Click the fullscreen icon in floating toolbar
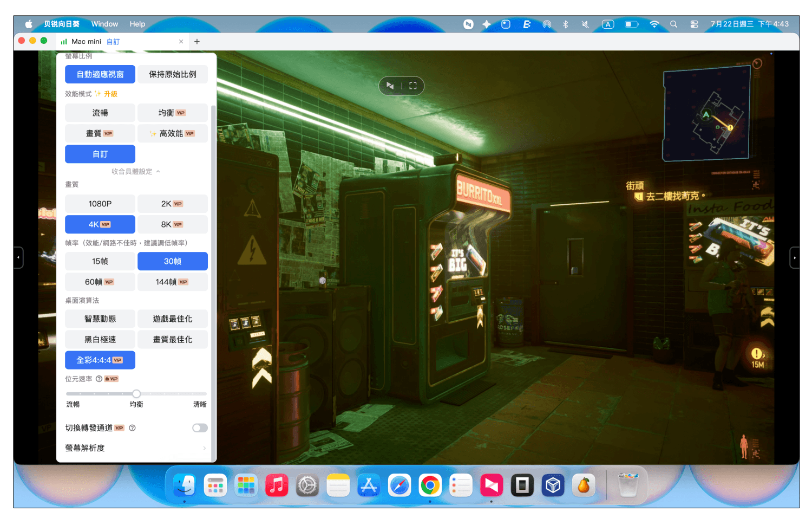This screenshot has width=812, height=525. point(413,86)
